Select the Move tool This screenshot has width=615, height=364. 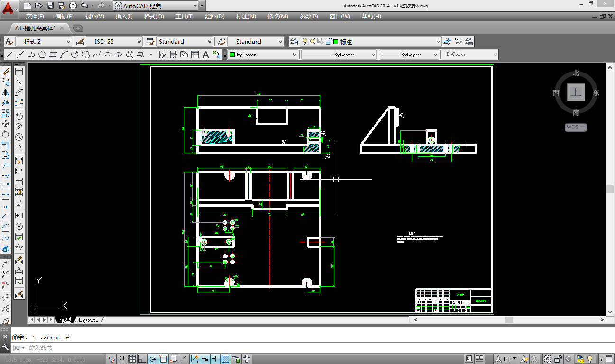(x=6, y=123)
